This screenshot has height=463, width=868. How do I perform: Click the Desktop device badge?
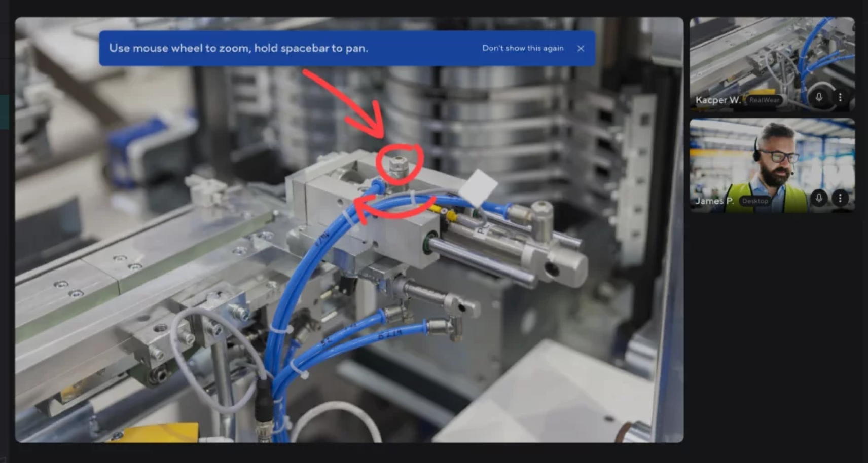[755, 201]
